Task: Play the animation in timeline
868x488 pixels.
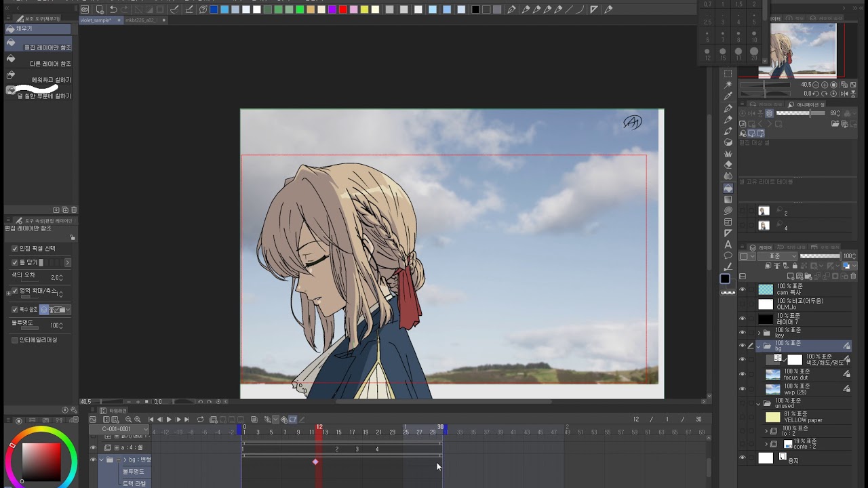Action: 169,420
